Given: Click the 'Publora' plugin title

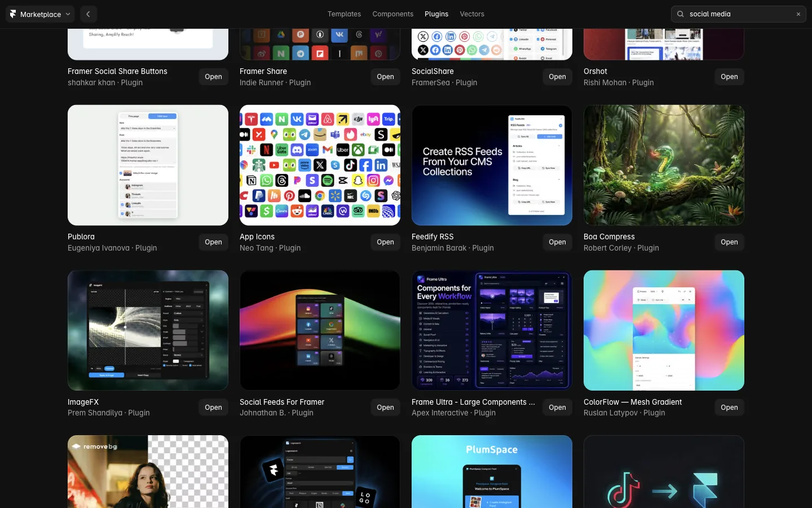Looking at the screenshot, I should click(x=81, y=237).
